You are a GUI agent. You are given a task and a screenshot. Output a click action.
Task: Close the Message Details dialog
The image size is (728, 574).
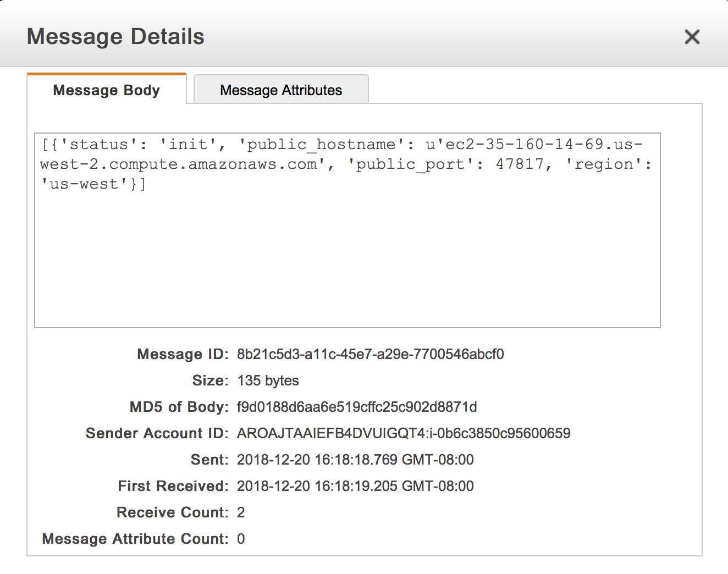pos(692,37)
